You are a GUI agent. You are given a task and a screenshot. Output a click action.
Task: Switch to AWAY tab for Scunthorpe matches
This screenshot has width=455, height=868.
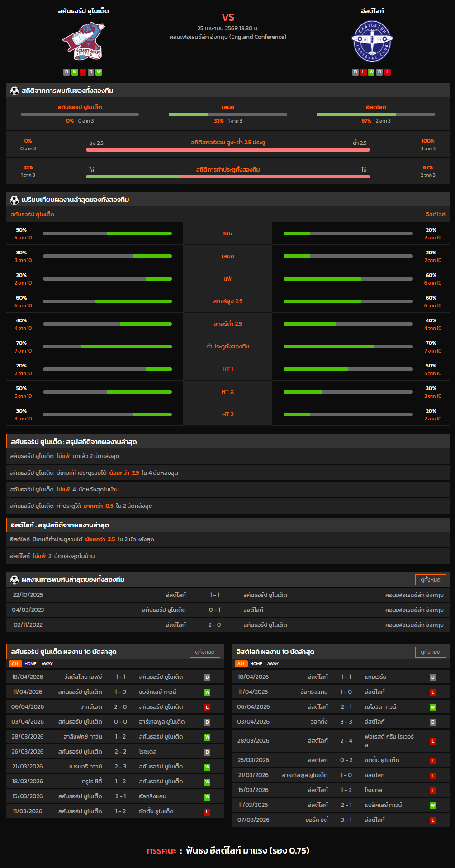pyautogui.click(x=47, y=664)
